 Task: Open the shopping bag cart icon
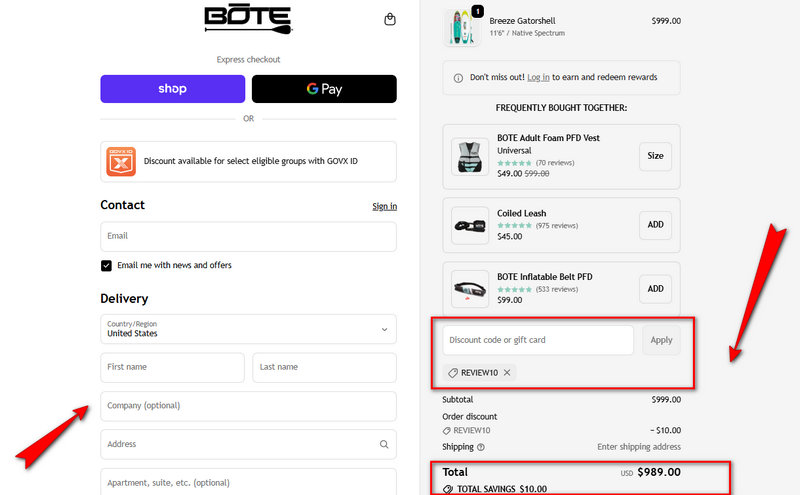(x=389, y=19)
